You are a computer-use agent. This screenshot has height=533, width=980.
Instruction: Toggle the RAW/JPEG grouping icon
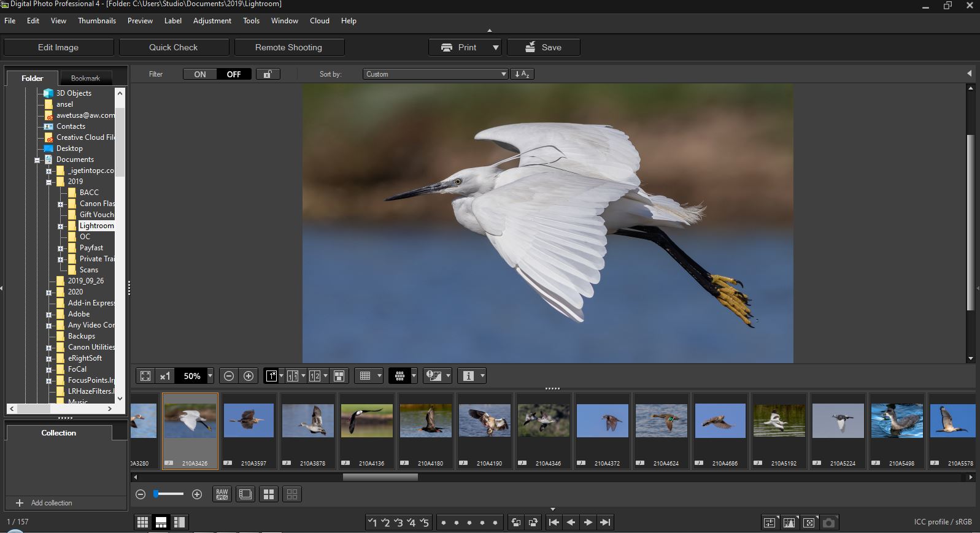pos(222,494)
